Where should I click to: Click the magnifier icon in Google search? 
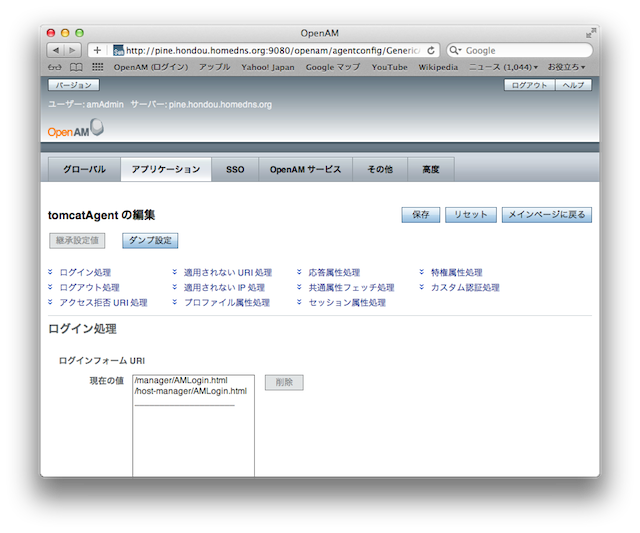pos(456,50)
